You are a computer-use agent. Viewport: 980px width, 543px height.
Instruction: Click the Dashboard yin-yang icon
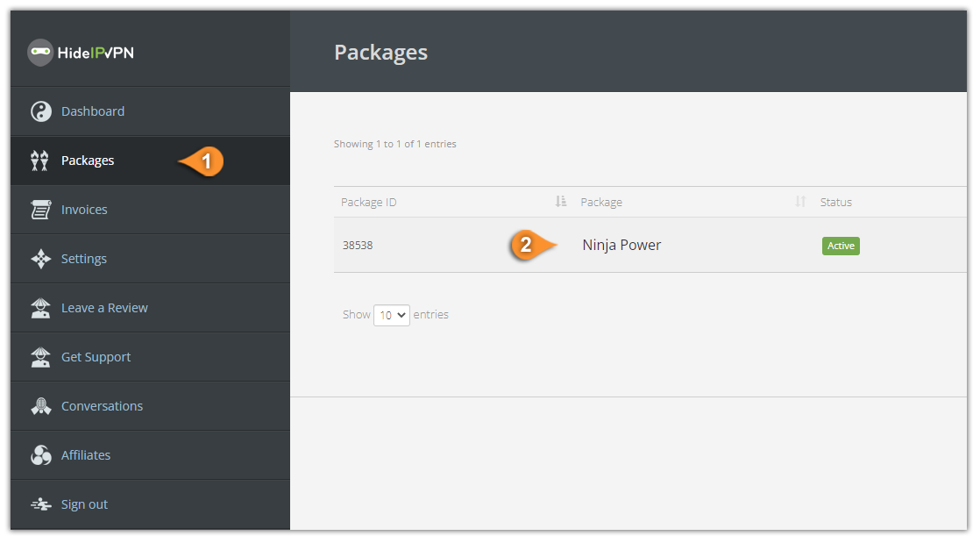[x=40, y=111]
